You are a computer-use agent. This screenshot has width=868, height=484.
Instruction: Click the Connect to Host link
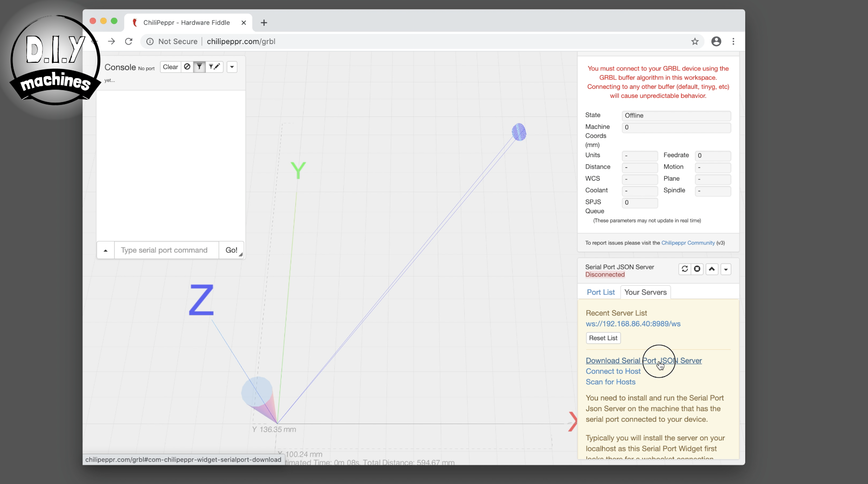tap(613, 371)
